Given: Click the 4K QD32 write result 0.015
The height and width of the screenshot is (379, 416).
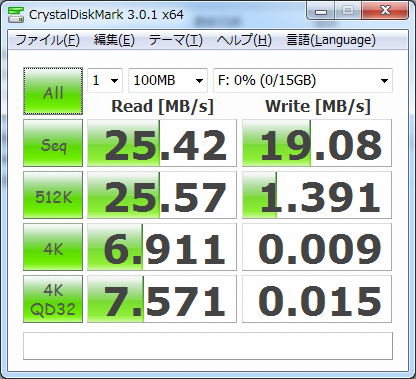Looking at the screenshot, I should click(x=317, y=299).
